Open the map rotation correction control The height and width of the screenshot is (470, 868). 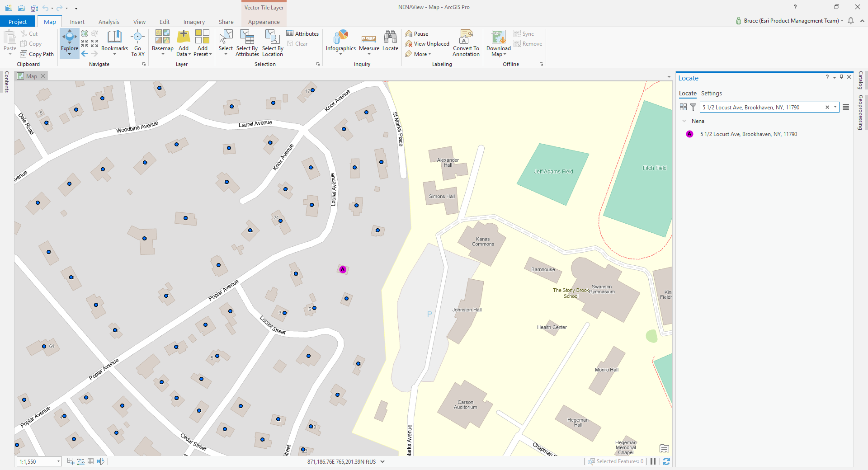pos(100,461)
